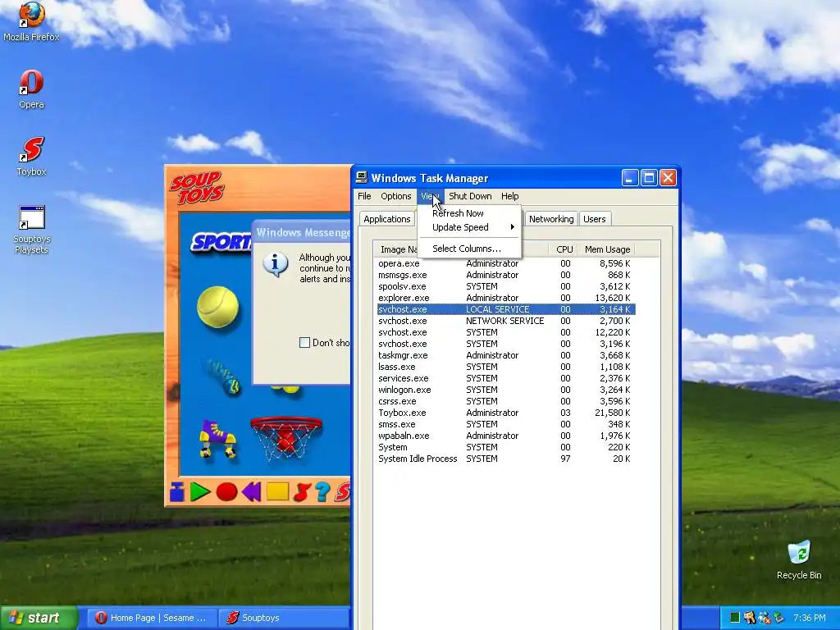Open the Mozilla Firefox desktop shortcut
840x630 pixels.
(31, 21)
